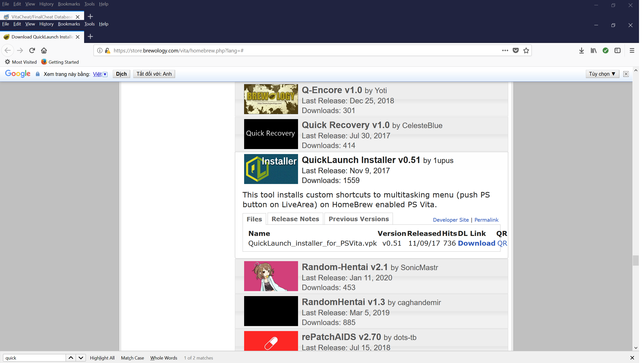This screenshot has width=644, height=363.
Task: Open the QR link for QuickLaunch installer
Action: [x=502, y=243]
